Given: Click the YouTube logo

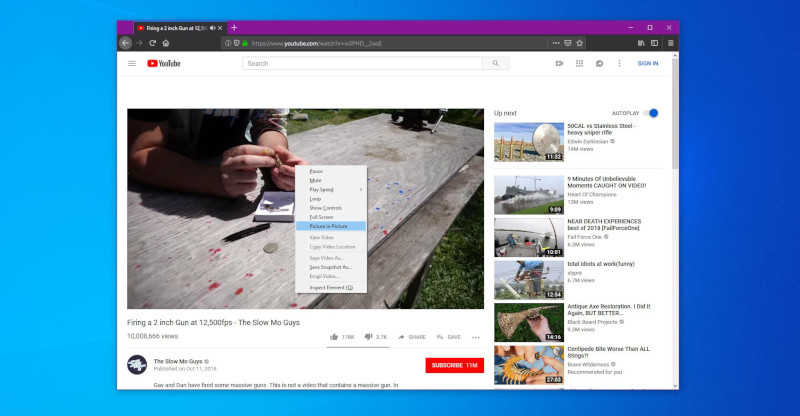Looking at the screenshot, I should (x=164, y=63).
